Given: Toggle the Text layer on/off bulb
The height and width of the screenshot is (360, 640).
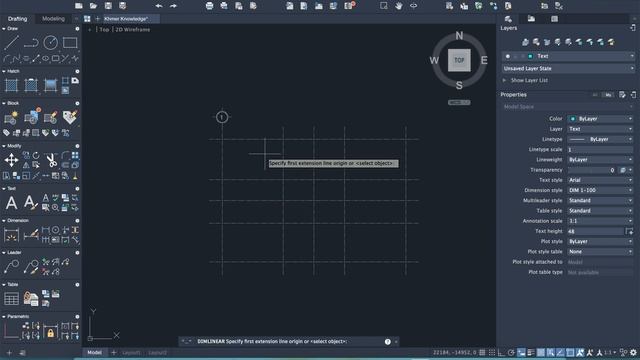Looking at the screenshot, I should coord(508,56).
